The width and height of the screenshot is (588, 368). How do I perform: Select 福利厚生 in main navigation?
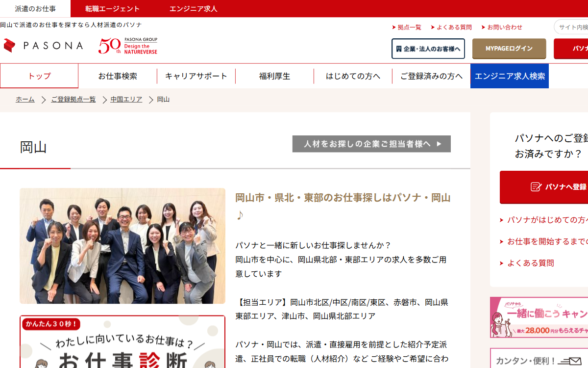[x=274, y=76]
